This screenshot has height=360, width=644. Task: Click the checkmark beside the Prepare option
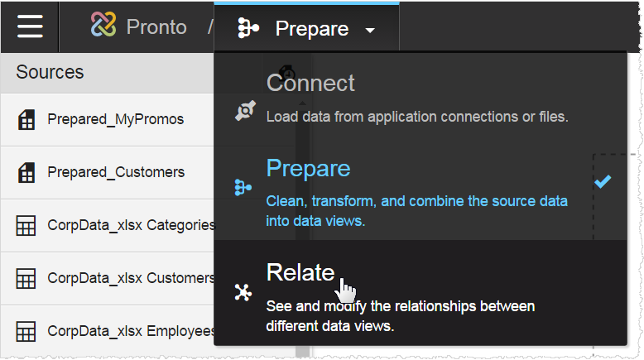coord(603,181)
